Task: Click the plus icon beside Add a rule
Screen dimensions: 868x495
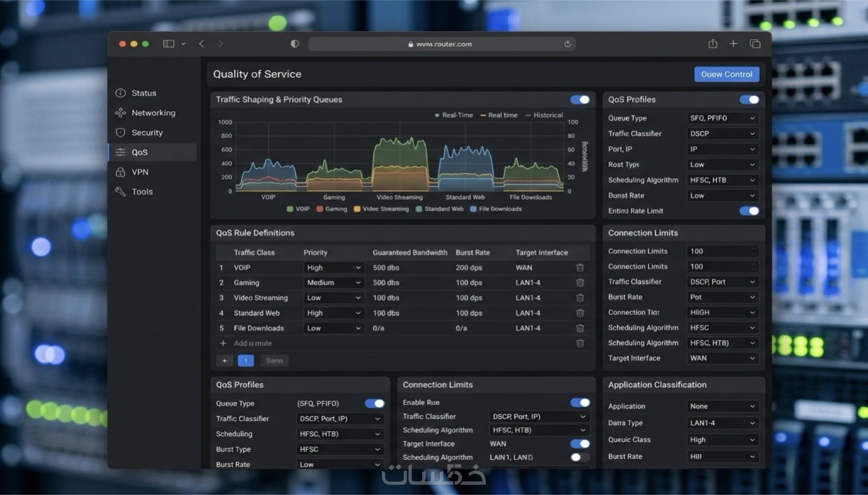Action: coord(223,343)
